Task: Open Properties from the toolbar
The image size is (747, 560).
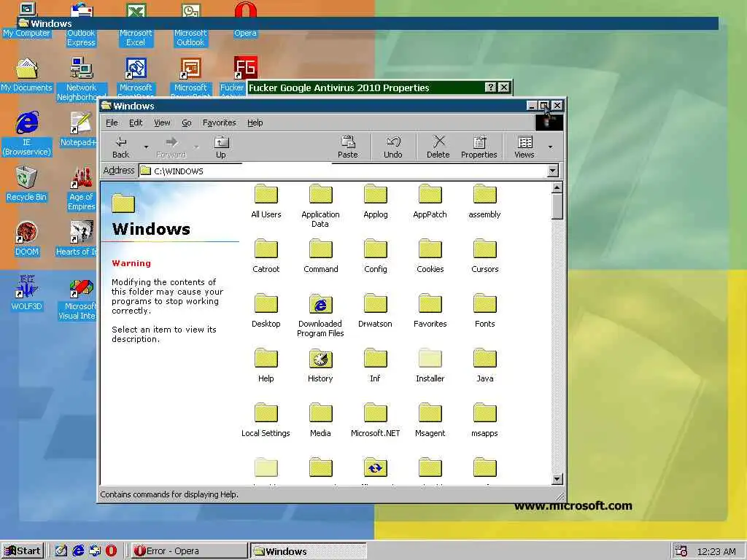Action: tap(479, 147)
